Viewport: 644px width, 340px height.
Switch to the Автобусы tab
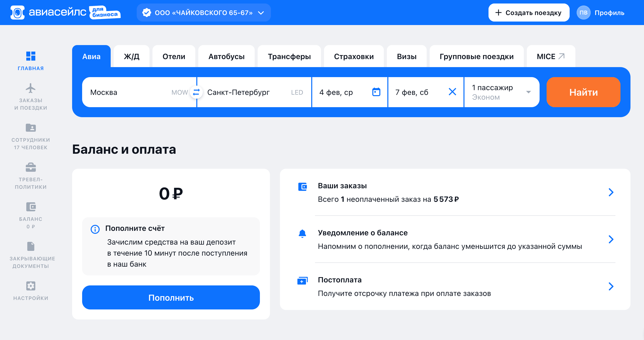click(x=226, y=56)
